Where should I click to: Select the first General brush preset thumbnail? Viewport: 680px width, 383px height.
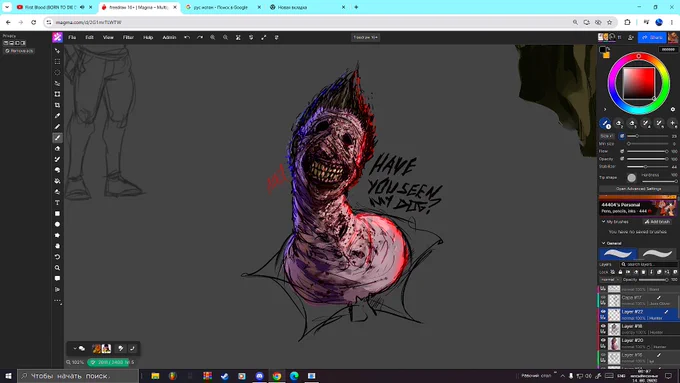(x=618, y=253)
